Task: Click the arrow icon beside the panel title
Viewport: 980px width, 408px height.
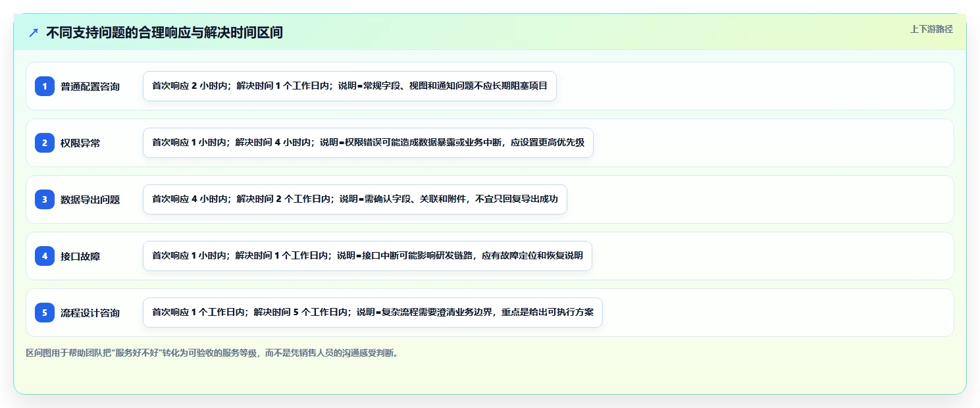Action: click(34, 32)
